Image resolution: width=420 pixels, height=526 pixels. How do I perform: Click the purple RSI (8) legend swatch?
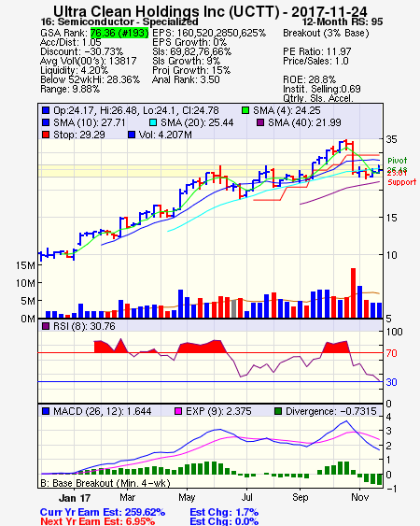point(46,326)
